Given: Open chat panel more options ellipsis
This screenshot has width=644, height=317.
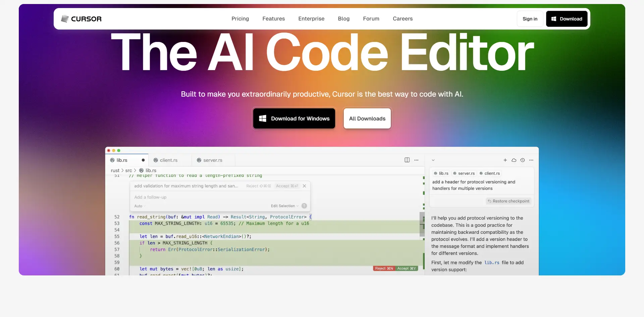Looking at the screenshot, I should pos(531,160).
